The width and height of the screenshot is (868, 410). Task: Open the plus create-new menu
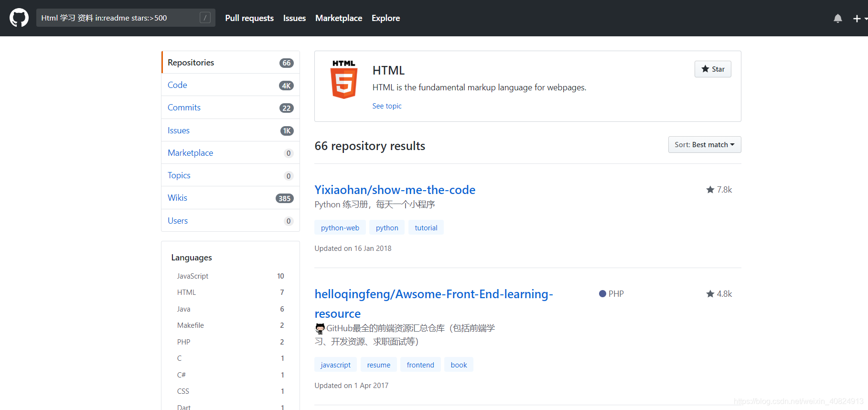pyautogui.click(x=860, y=18)
